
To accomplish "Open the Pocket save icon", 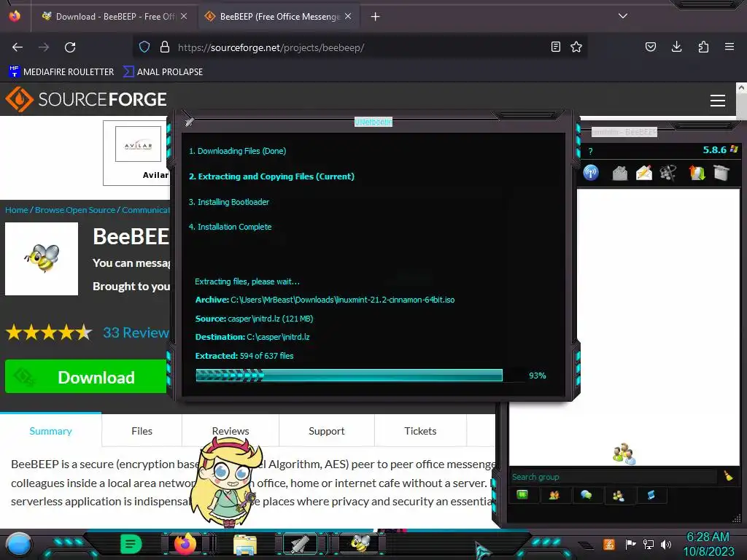I will tap(650, 47).
